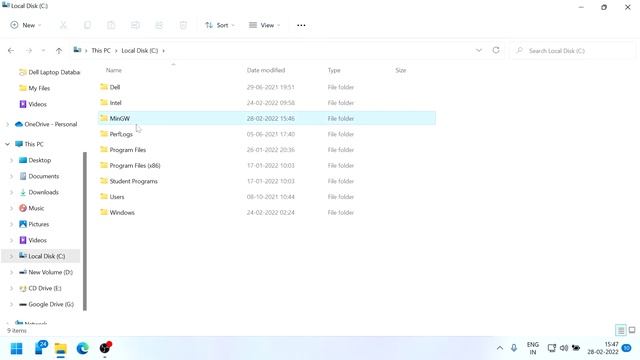This screenshot has height=360, width=640.
Task: Launch Microsoft Edge from taskbar
Action: (x=82, y=349)
